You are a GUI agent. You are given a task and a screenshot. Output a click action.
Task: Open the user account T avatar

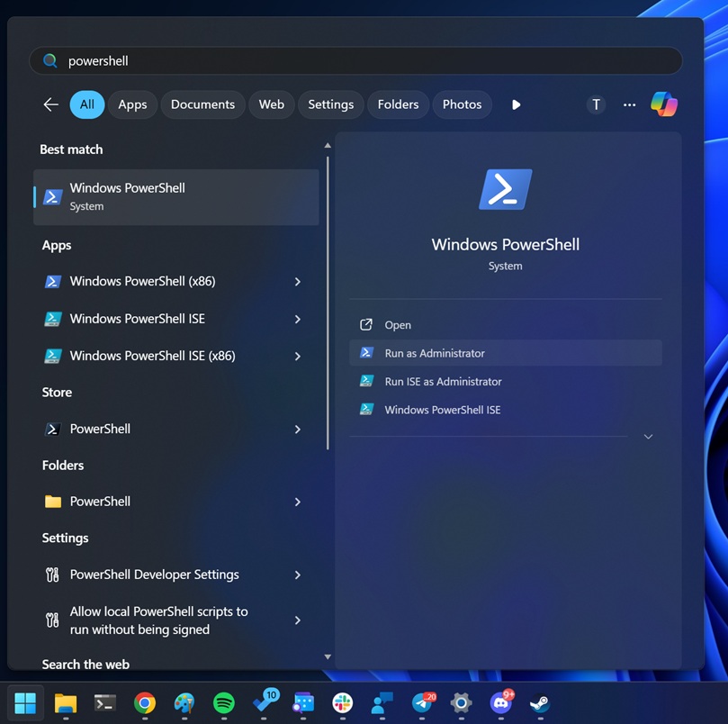click(596, 104)
